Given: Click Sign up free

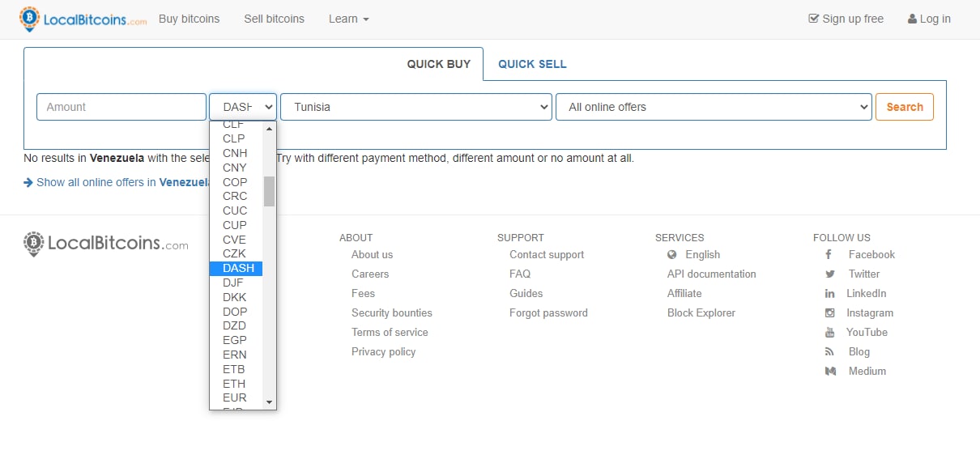Looking at the screenshot, I should tap(846, 19).
